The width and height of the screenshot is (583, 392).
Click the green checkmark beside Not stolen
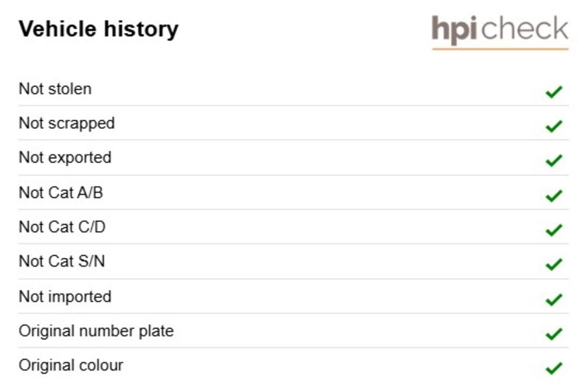point(554,92)
